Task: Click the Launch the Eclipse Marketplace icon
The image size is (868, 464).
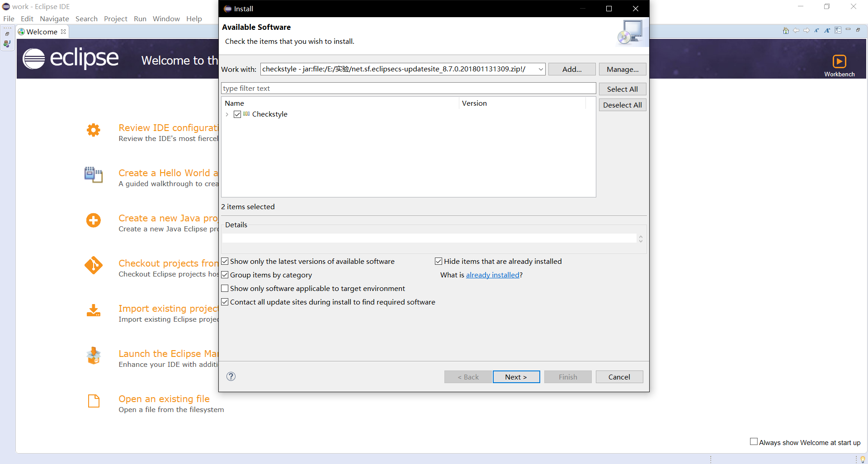Action: coord(94,356)
